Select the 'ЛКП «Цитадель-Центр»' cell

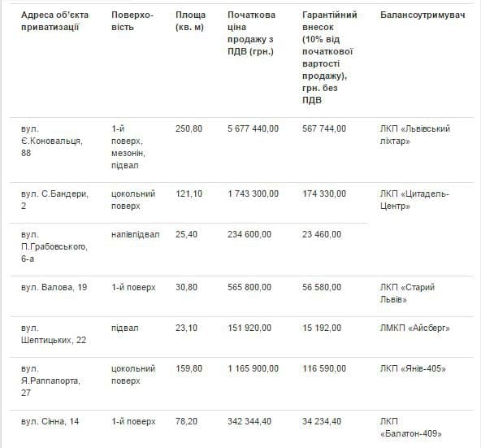pos(414,199)
